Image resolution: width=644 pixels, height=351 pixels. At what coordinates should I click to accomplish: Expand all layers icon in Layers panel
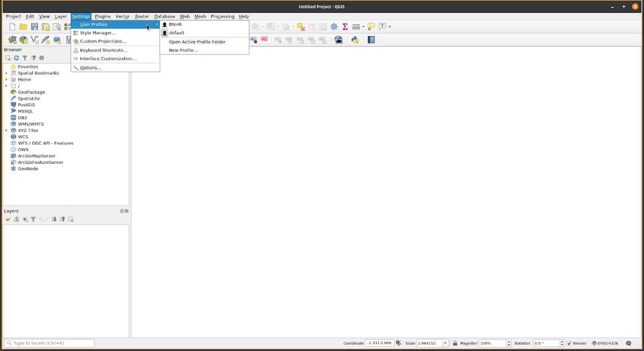click(54, 219)
